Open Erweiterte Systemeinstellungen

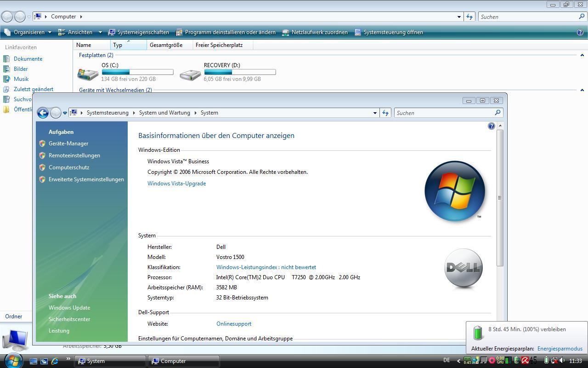pyautogui.click(x=86, y=179)
